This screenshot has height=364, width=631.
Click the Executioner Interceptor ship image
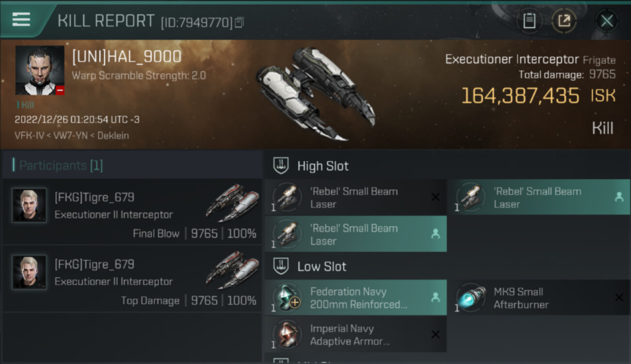click(x=315, y=93)
